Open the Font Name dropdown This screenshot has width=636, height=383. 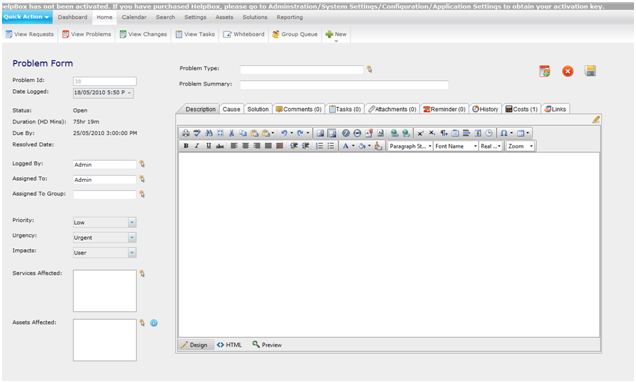pyautogui.click(x=456, y=146)
